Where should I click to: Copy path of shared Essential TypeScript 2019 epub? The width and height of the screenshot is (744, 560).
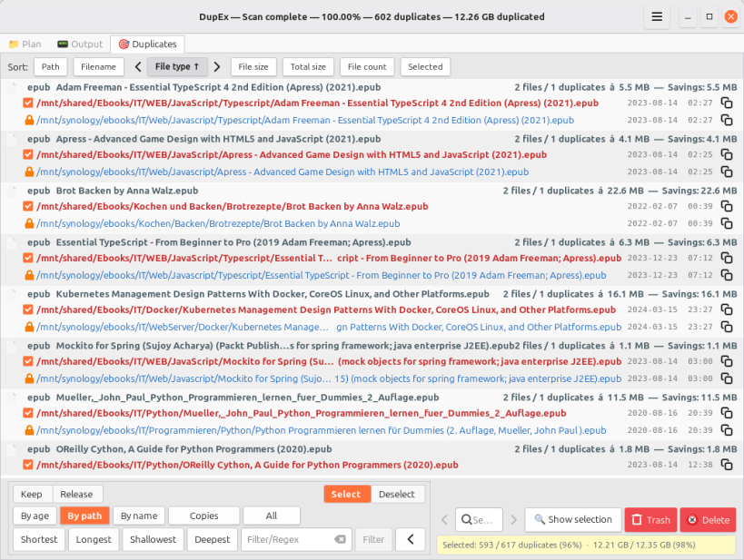coord(727,258)
